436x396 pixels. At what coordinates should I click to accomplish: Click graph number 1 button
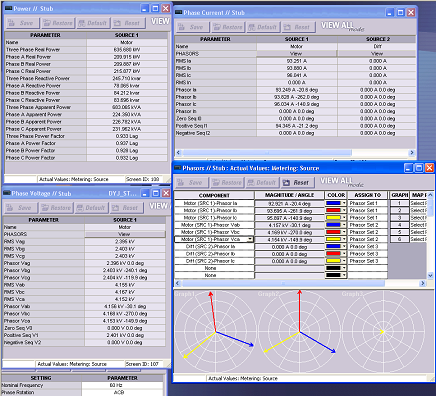(x=399, y=203)
